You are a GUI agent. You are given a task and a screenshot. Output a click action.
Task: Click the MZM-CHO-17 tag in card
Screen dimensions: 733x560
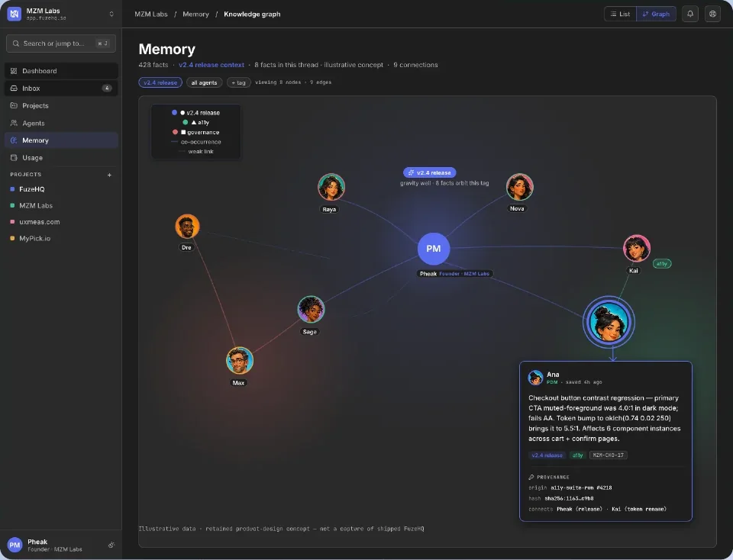(x=609, y=455)
